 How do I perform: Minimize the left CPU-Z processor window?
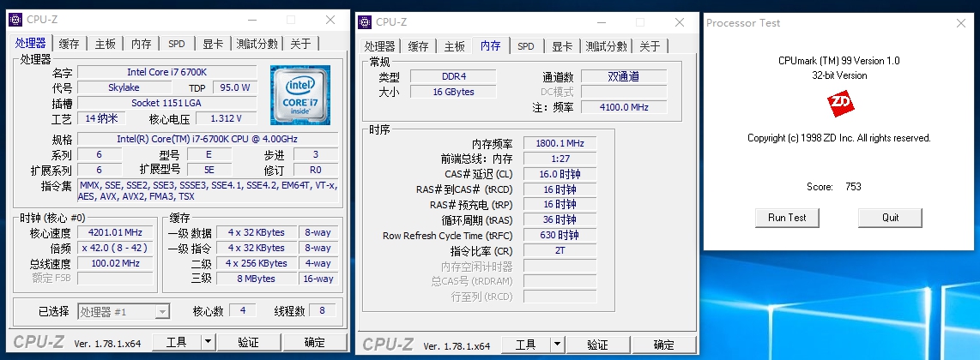click(251, 20)
